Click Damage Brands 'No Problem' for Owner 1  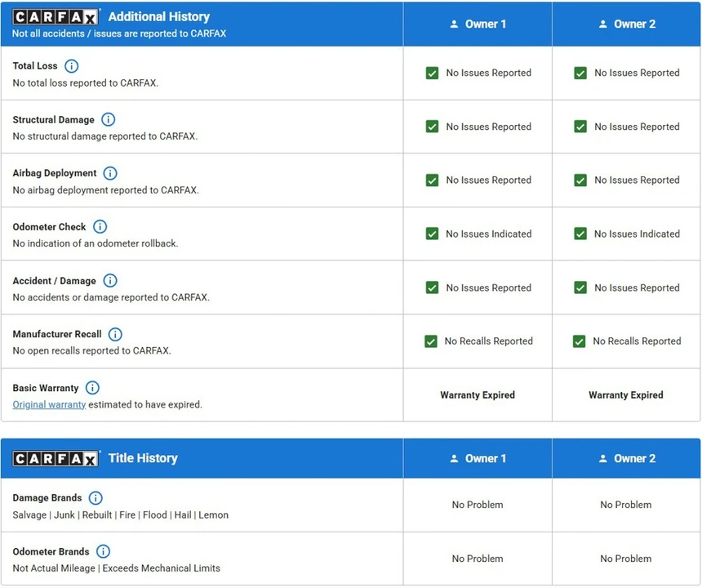click(478, 505)
